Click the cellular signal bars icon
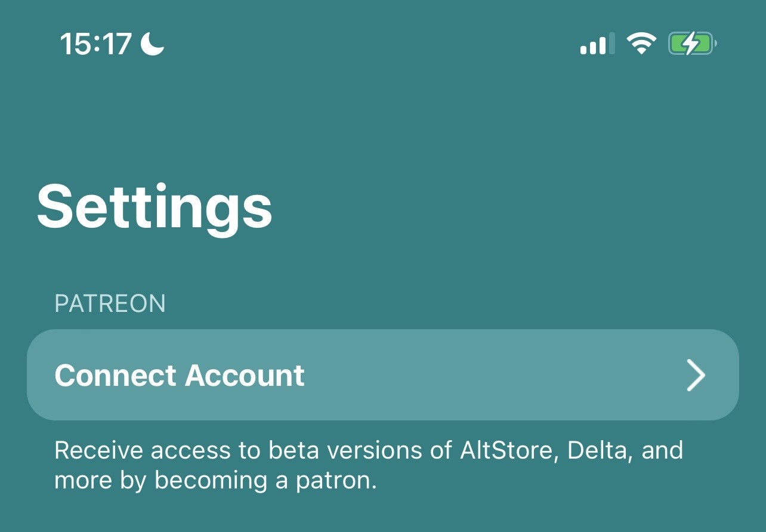 (597, 45)
